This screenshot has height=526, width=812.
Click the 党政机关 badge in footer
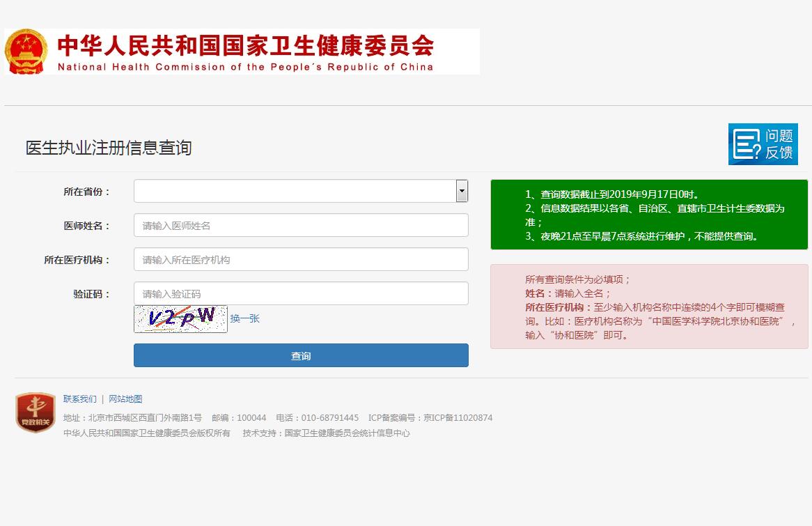[35, 412]
